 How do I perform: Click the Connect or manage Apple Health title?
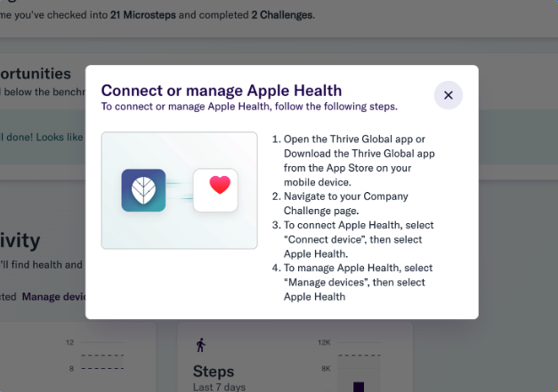[222, 91]
